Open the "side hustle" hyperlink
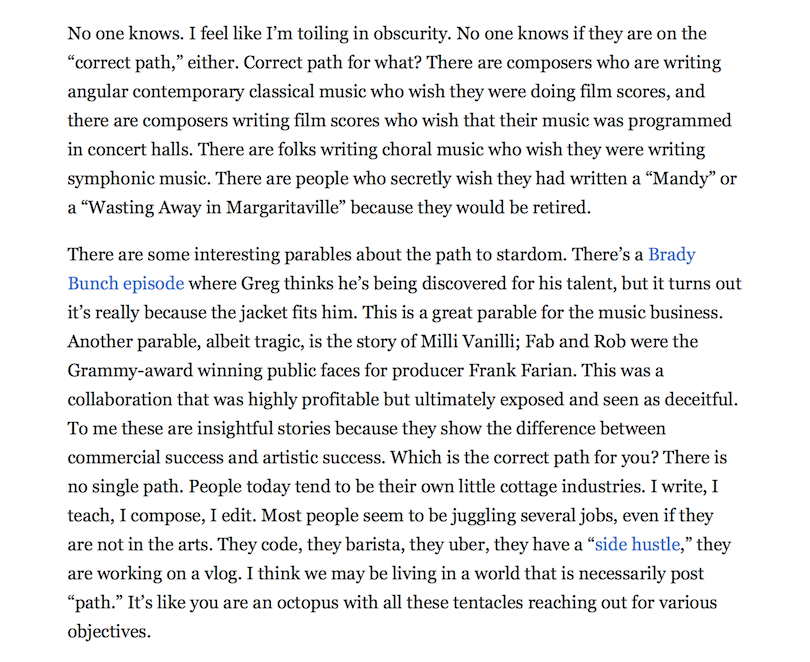810x662 pixels. (x=637, y=545)
